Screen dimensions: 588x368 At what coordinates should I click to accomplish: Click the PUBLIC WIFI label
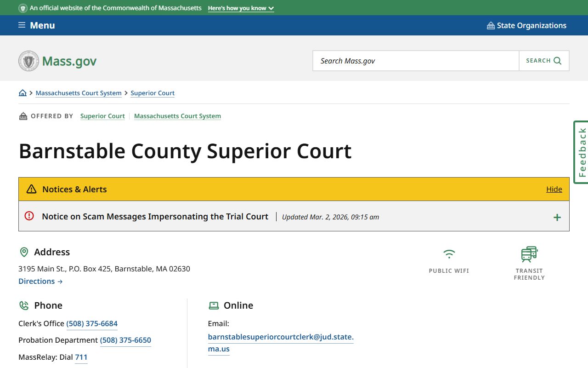(x=449, y=271)
